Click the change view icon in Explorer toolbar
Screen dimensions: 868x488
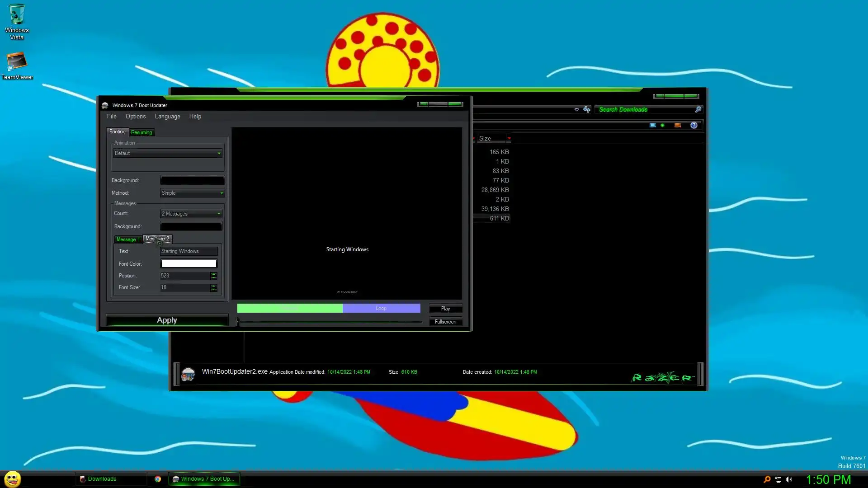coord(652,125)
